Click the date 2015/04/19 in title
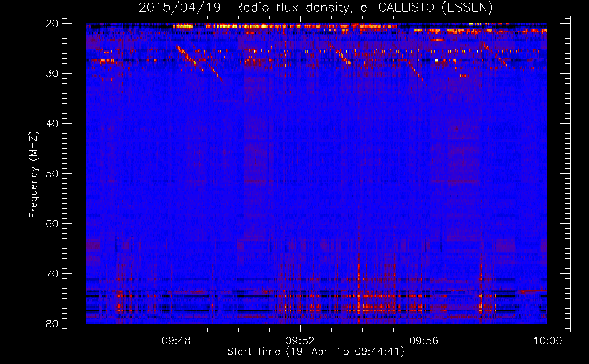The image size is (589, 364). point(179,8)
